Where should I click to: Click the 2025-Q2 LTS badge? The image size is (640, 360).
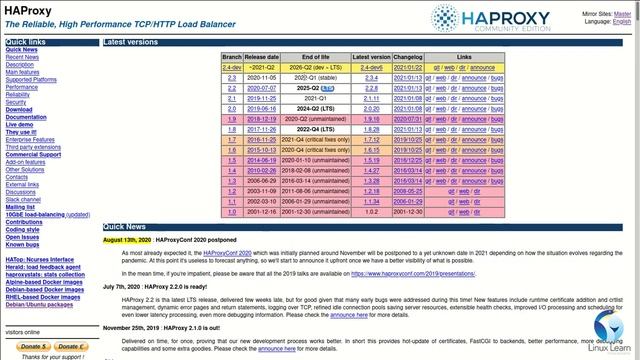(x=328, y=89)
